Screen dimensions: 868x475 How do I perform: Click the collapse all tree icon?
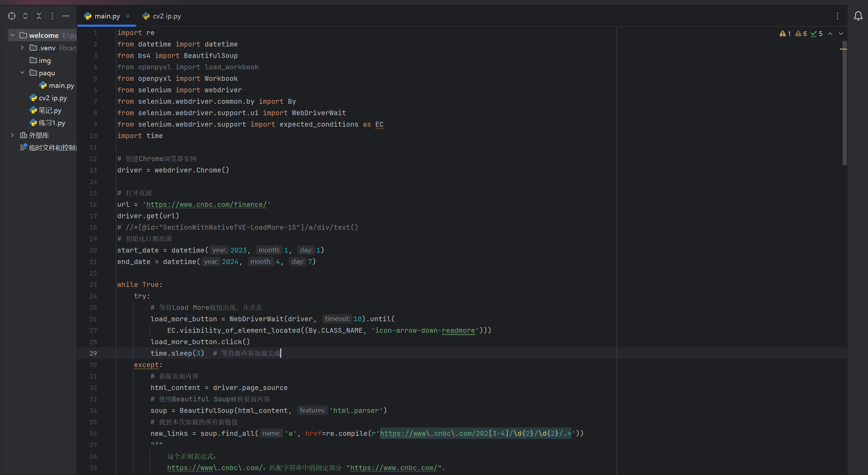pos(39,16)
